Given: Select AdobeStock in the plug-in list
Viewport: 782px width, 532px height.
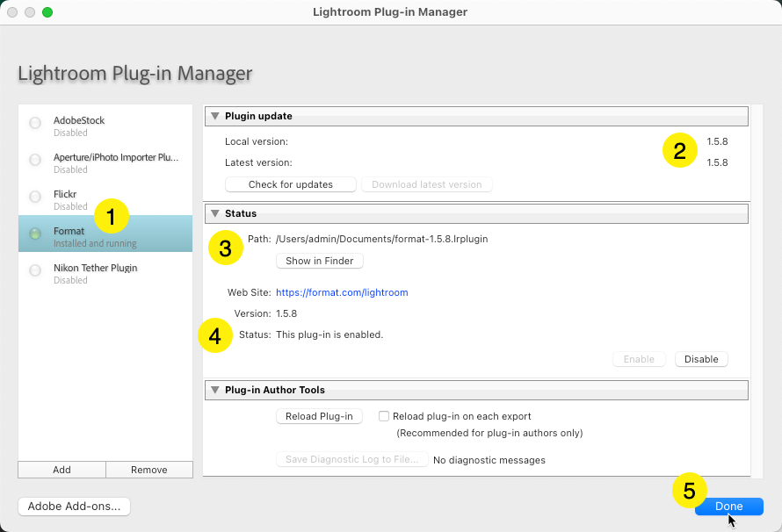Looking at the screenshot, I should [x=105, y=126].
